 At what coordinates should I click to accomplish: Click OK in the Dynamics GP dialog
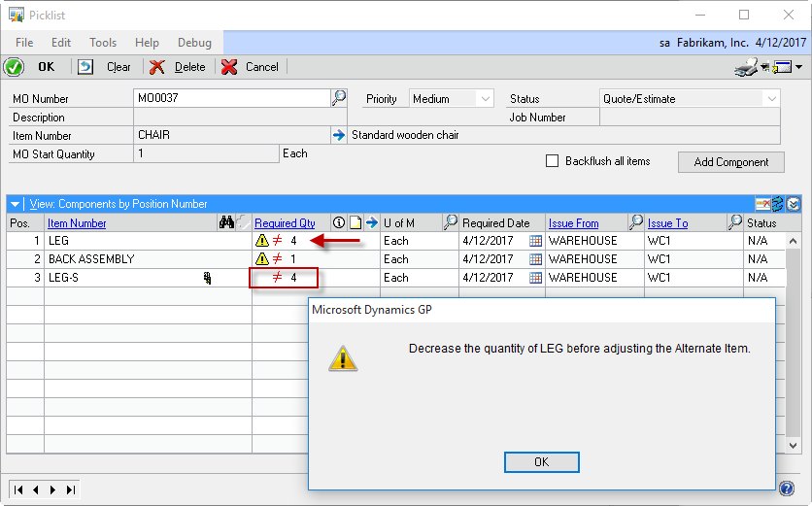[x=541, y=462]
